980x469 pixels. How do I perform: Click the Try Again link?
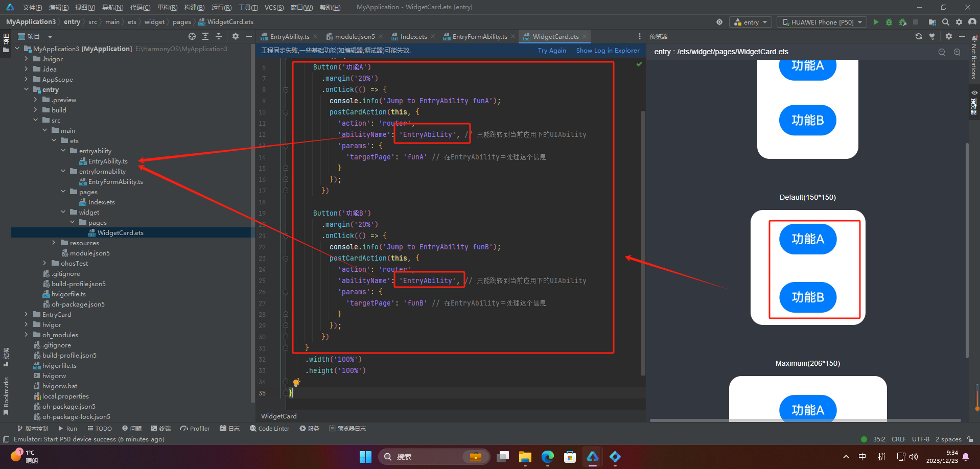point(552,51)
